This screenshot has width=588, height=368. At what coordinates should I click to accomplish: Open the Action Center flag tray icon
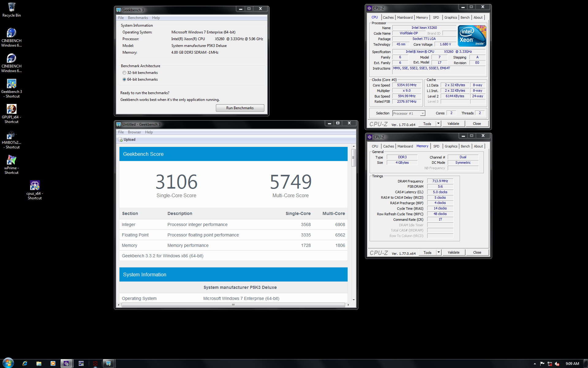542,364
